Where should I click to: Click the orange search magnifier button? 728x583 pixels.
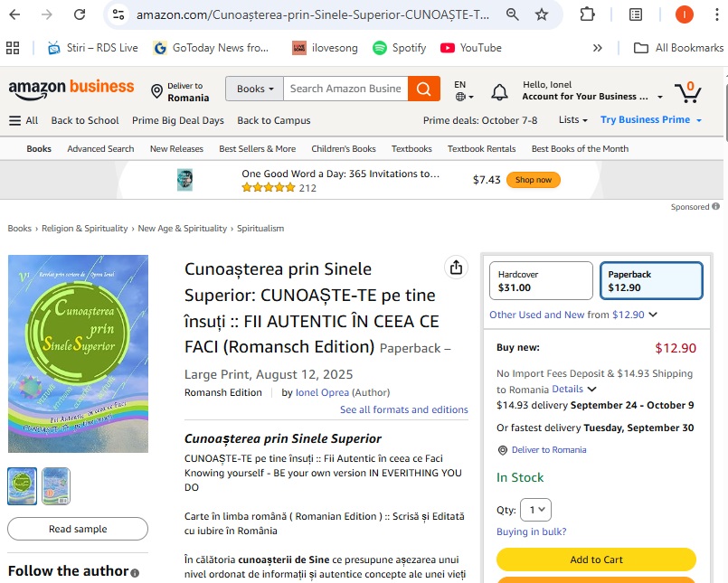pos(423,89)
